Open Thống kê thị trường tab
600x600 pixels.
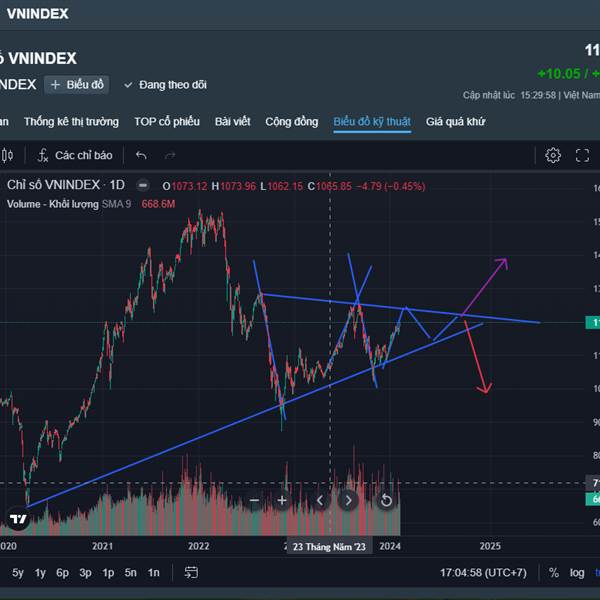tap(71, 122)
